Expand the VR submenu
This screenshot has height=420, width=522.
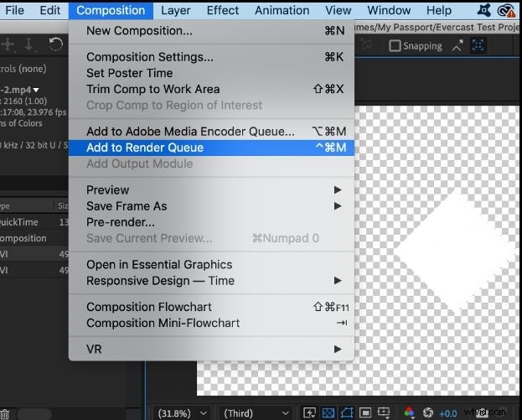point(211,349)
